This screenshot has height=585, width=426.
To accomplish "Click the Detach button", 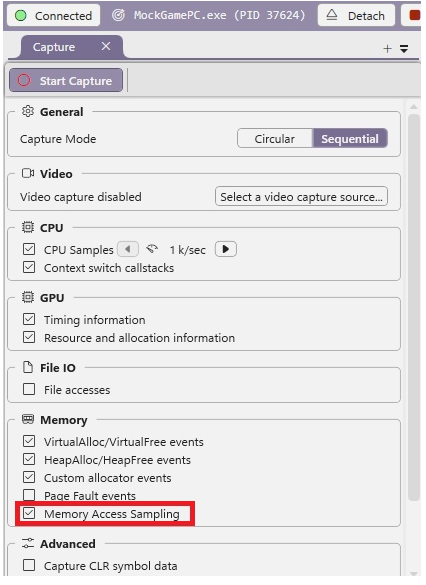I will pyautogui.click(x=357, y=16).
